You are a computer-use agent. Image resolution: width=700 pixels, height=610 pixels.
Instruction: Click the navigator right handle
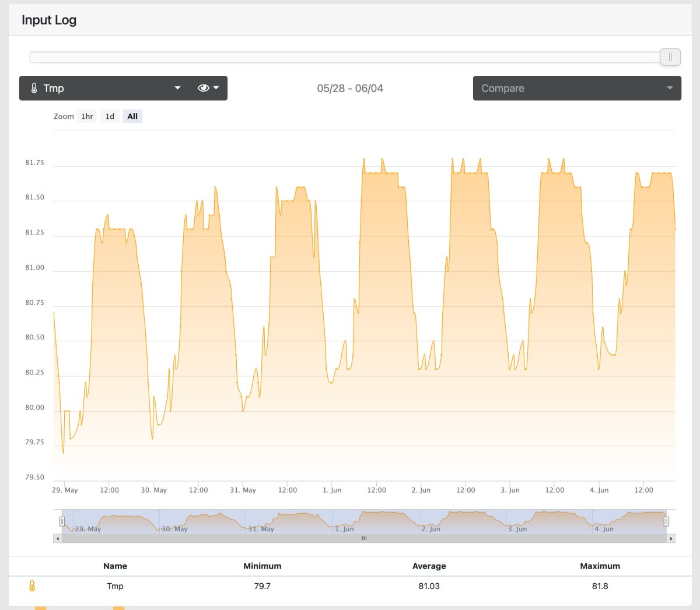tap(666, 521)
